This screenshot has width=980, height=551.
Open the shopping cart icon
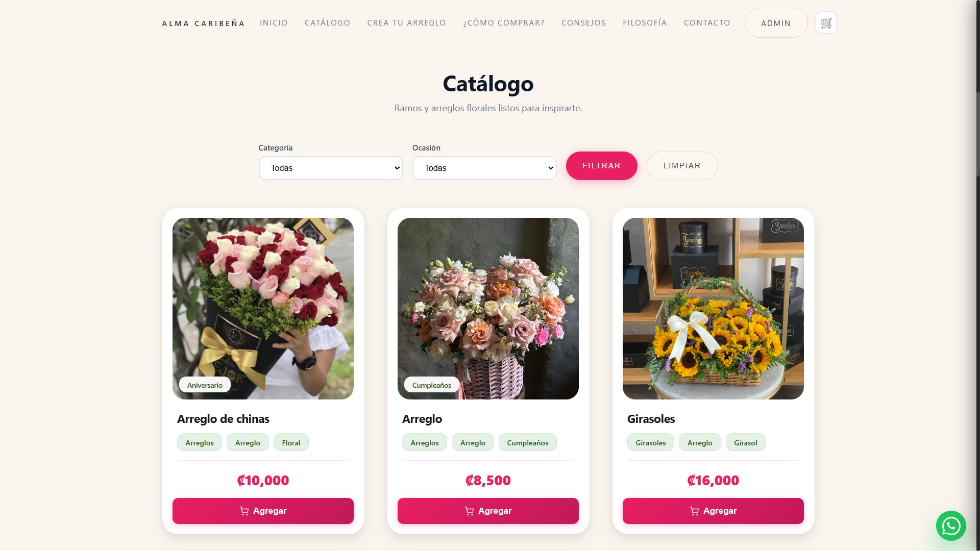click(x=826, y=23)
